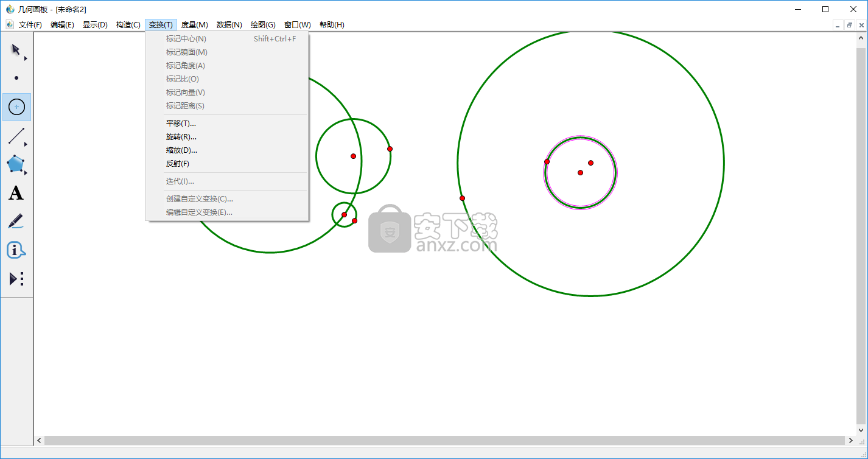Image resolution: width=868 pixels, height=459 pixels.
Task: Select the Polygon tool
Action: coord(16,164)
